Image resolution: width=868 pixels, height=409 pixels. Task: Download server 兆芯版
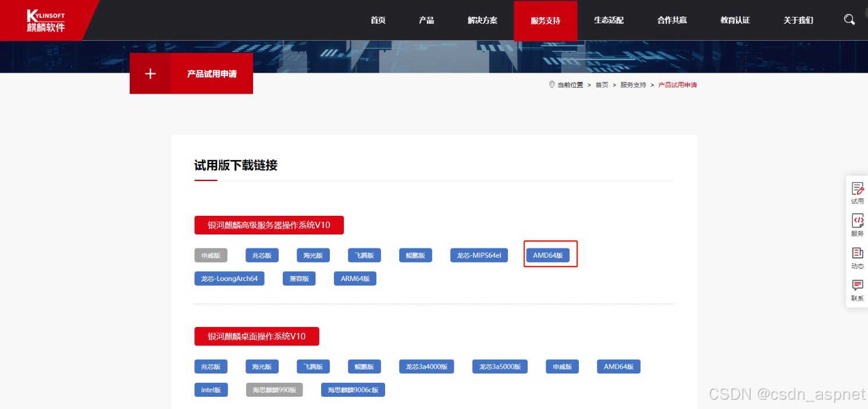click(262, 255)
